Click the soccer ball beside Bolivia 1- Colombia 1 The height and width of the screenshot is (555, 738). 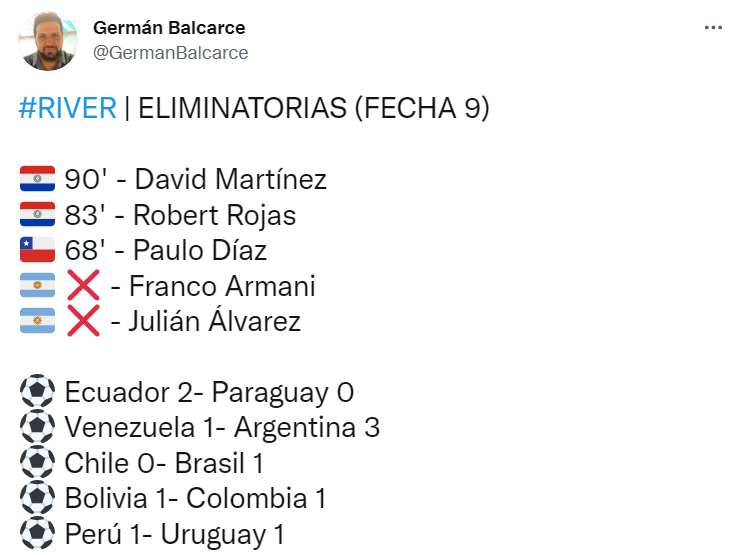37,498
